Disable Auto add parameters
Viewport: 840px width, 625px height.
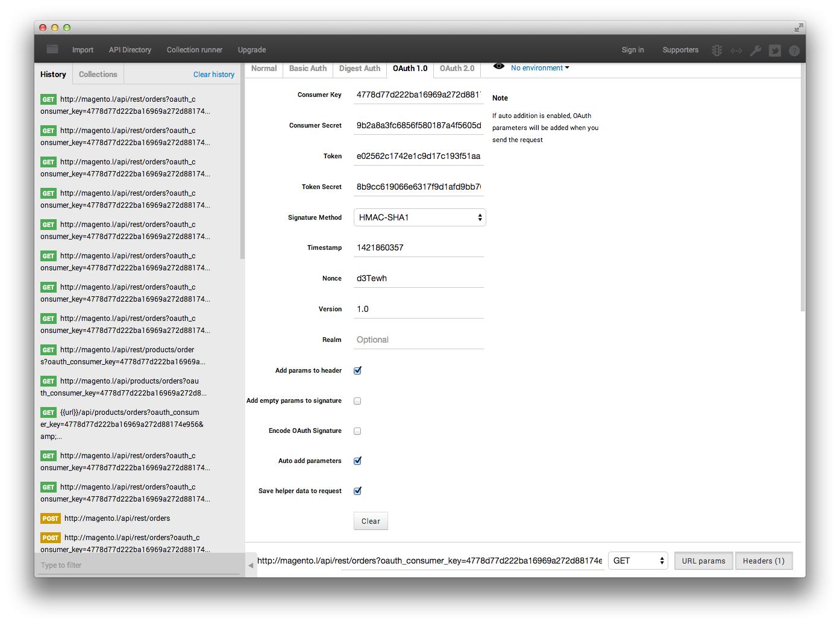tap(357, 461)
